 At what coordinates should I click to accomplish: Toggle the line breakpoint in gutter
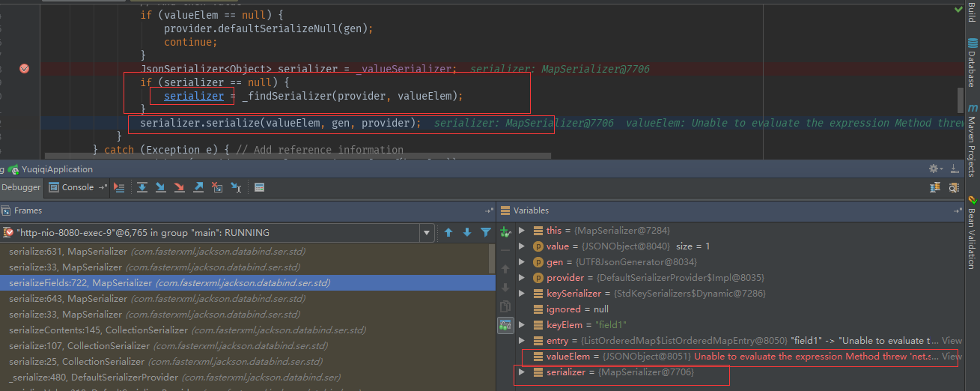click(x=24, y=69)
